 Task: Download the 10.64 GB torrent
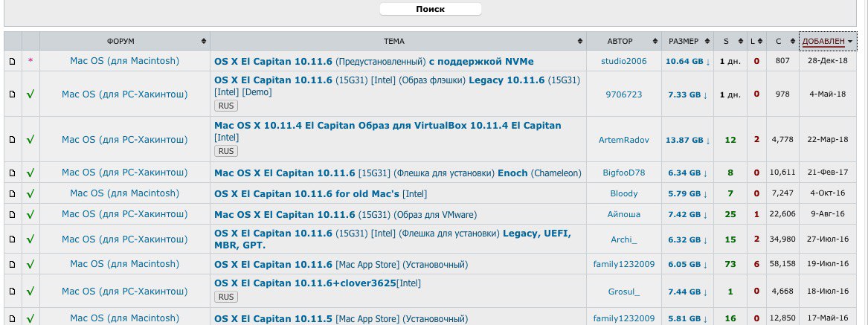click(x=687, y=62)
